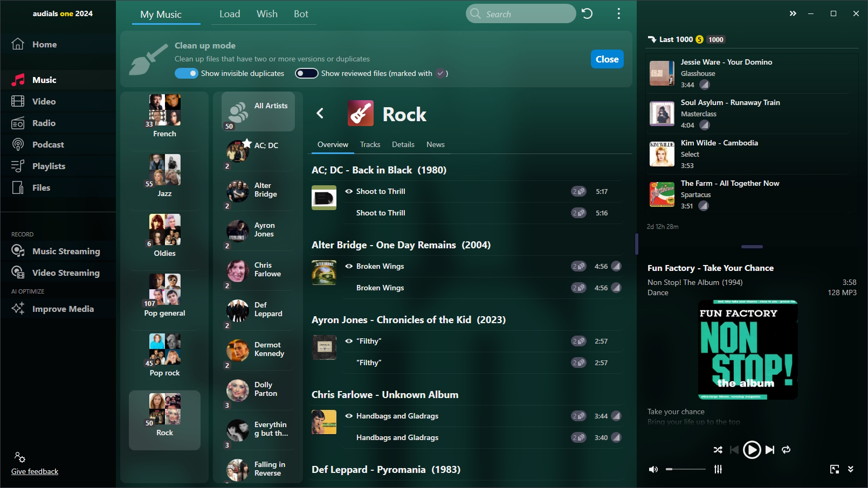Click the Non Stop album cover art
This screenshot has height=488, width=868.
point(748,350)
